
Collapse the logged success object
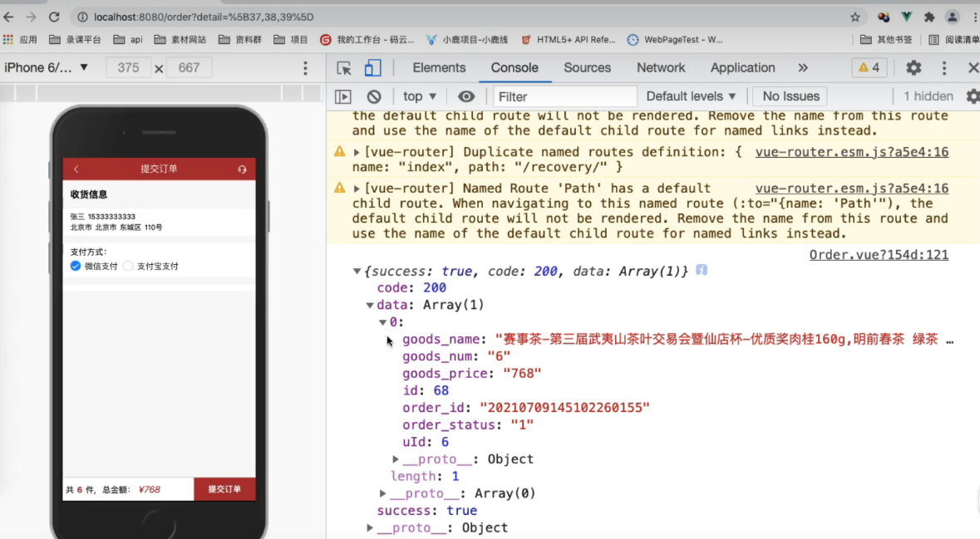[357, 271]
